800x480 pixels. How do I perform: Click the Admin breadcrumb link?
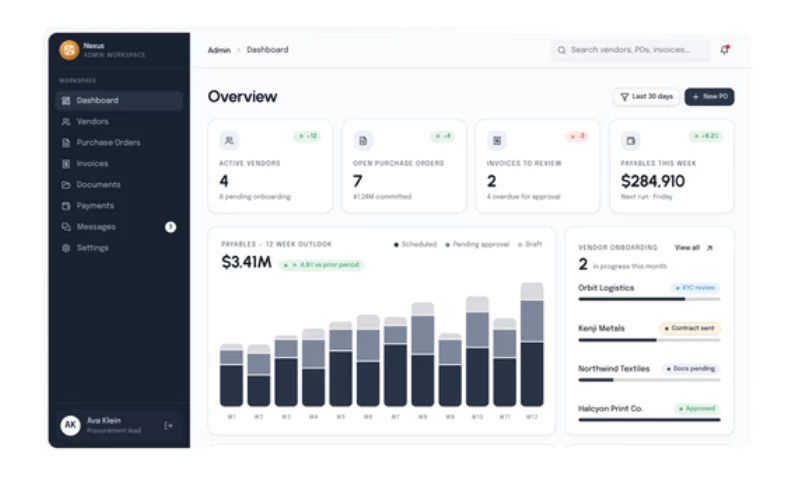[219, 50]
